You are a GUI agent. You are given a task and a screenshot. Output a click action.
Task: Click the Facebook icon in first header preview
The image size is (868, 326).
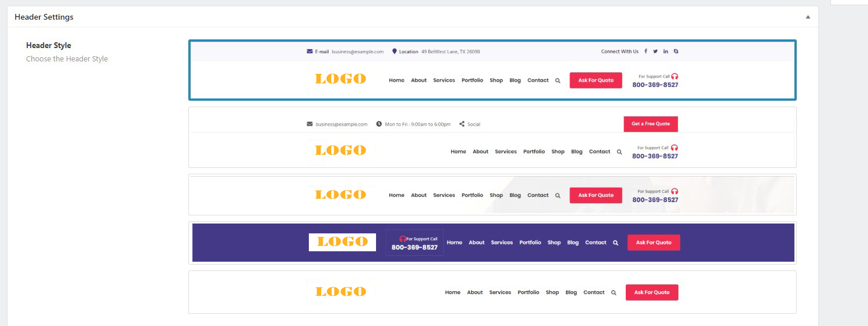click(x=646, y=52)
